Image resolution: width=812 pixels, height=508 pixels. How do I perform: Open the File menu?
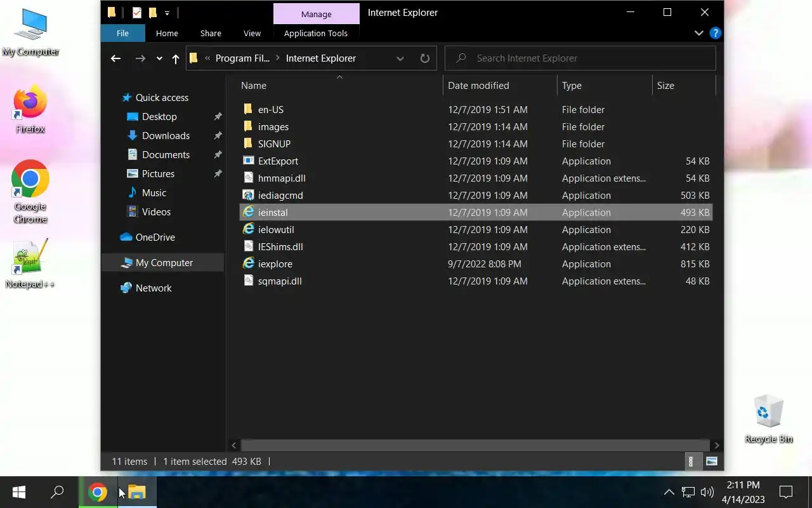pyautogui.click(x=123, y=33)
